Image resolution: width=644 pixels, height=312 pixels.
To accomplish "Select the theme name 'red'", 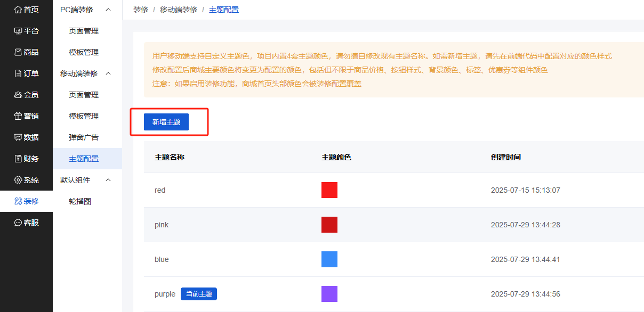I will point(160,190).
